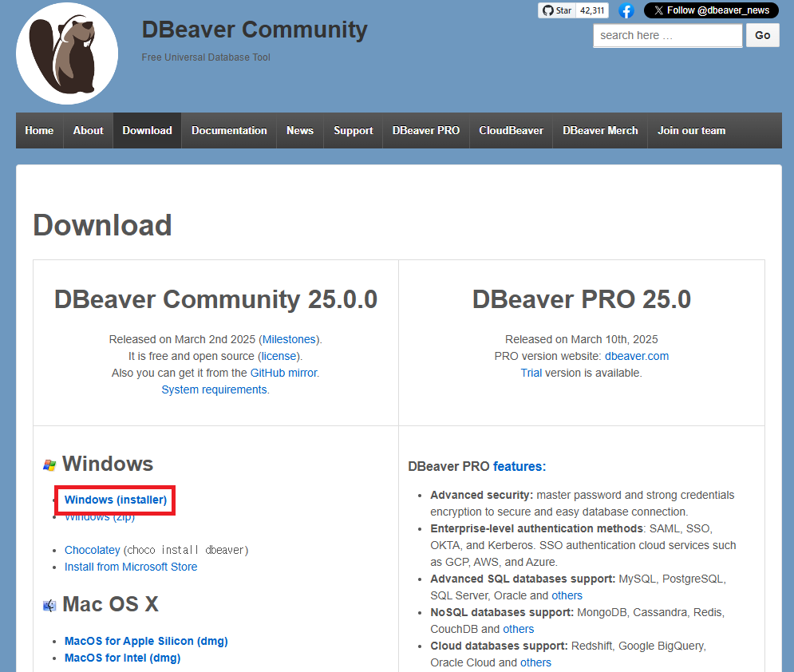Open the Milestones link

[289, 339]
